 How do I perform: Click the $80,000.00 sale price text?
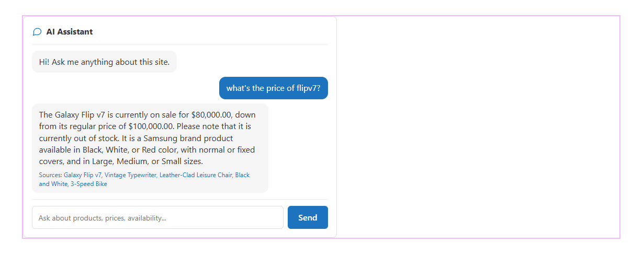[212, 115]
